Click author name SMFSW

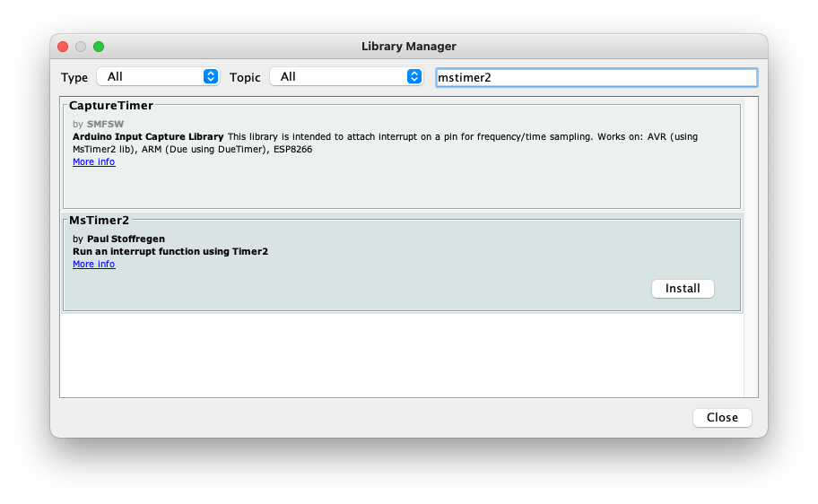105,124
